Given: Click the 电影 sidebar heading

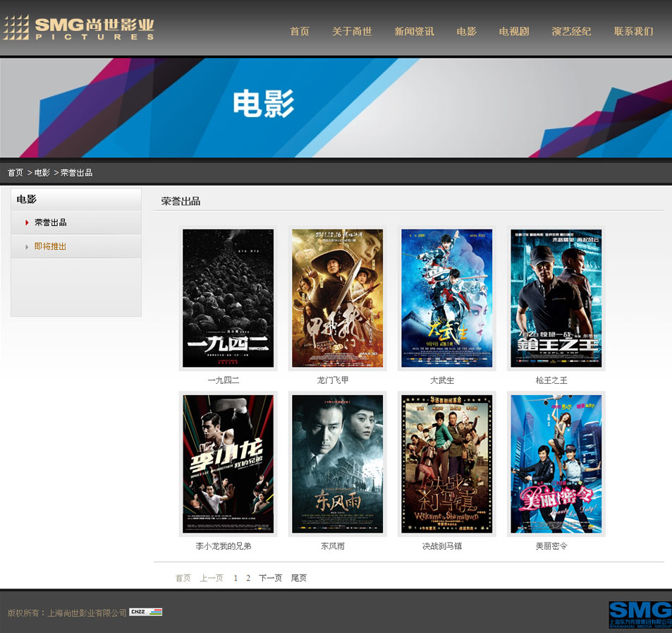Looking at the screenshot, I should click(x=27, y=199).
